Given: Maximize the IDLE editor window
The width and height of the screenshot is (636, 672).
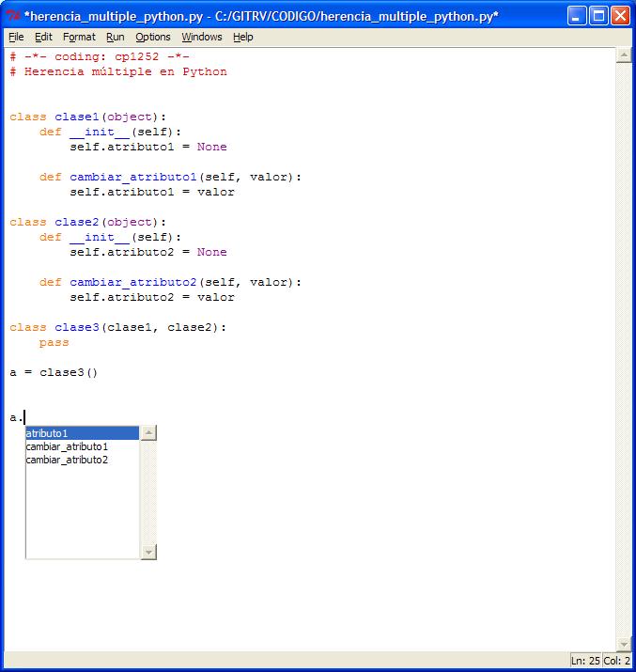Looking at the screenshot, I should click(x=598, y=16).
